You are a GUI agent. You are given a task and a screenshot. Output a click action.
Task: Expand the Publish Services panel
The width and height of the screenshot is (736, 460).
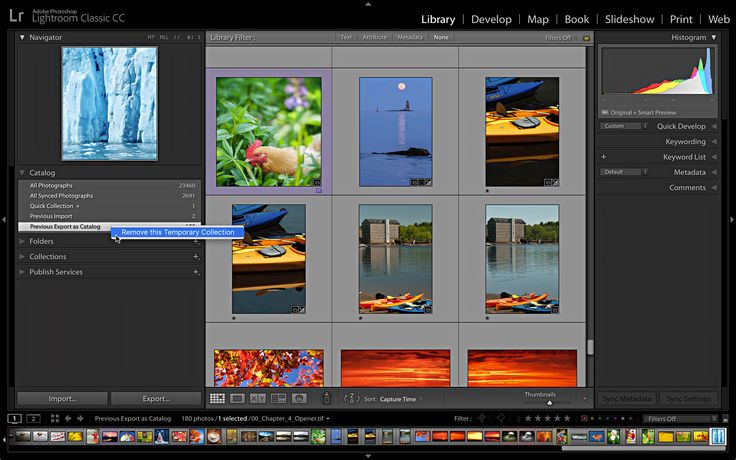tap(24, 272)
